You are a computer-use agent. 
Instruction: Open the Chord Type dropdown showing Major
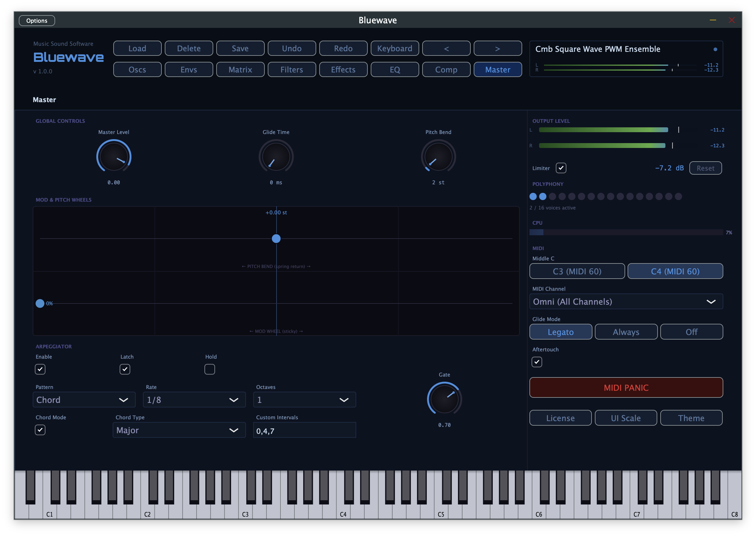coord(179,430)
